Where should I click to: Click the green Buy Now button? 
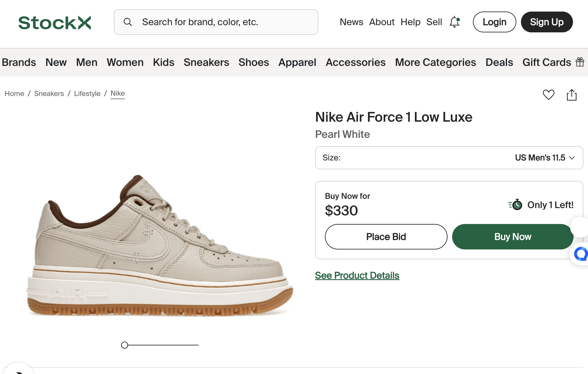tap(513, 237)
